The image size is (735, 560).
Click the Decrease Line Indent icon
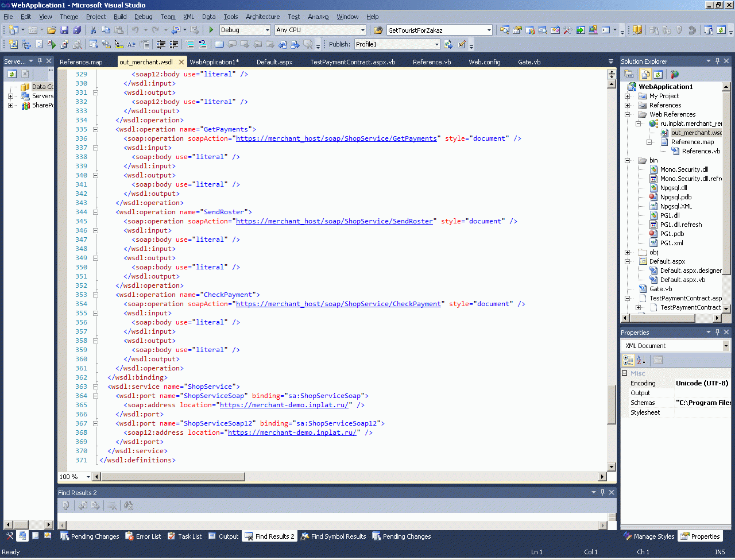tap(161, 44)
